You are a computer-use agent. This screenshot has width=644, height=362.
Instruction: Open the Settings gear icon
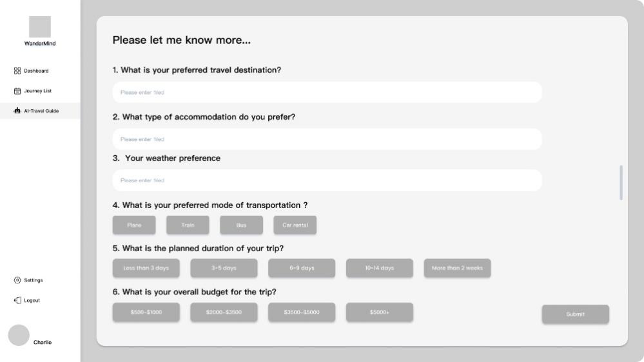coord(17,280)
